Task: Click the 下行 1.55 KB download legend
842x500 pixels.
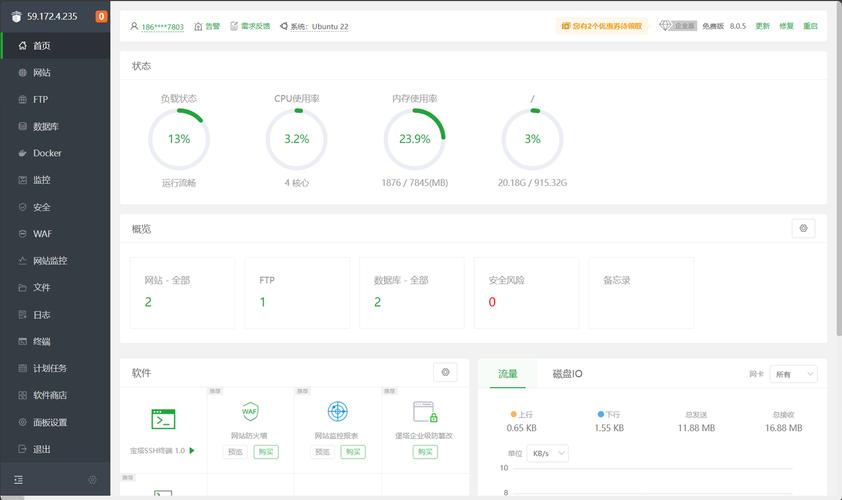Action: (x=609, y=422)
